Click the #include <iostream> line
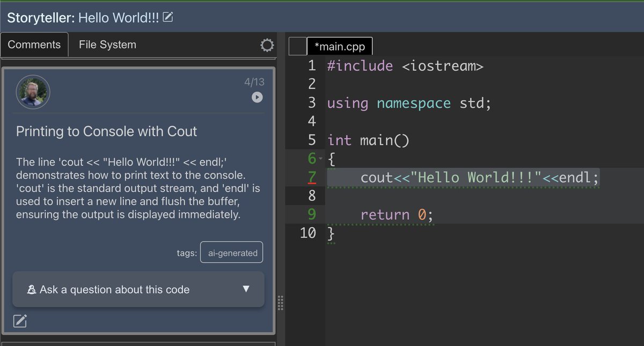 [405, 66]
